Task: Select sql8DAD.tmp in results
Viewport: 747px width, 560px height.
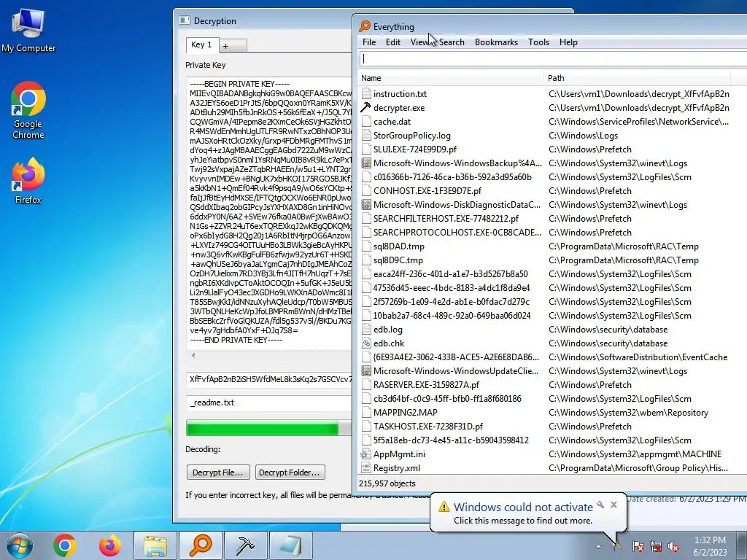Action: pos(399,246)
